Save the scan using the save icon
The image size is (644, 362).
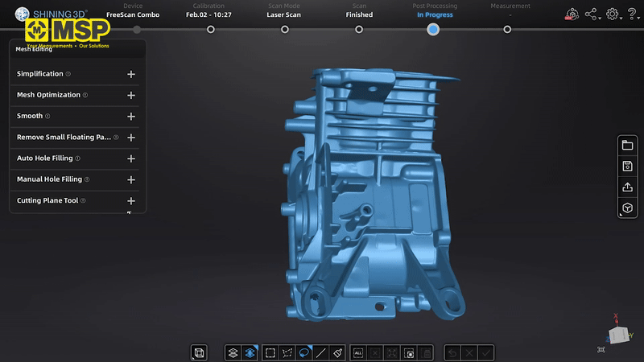click(x=627, y=166)
